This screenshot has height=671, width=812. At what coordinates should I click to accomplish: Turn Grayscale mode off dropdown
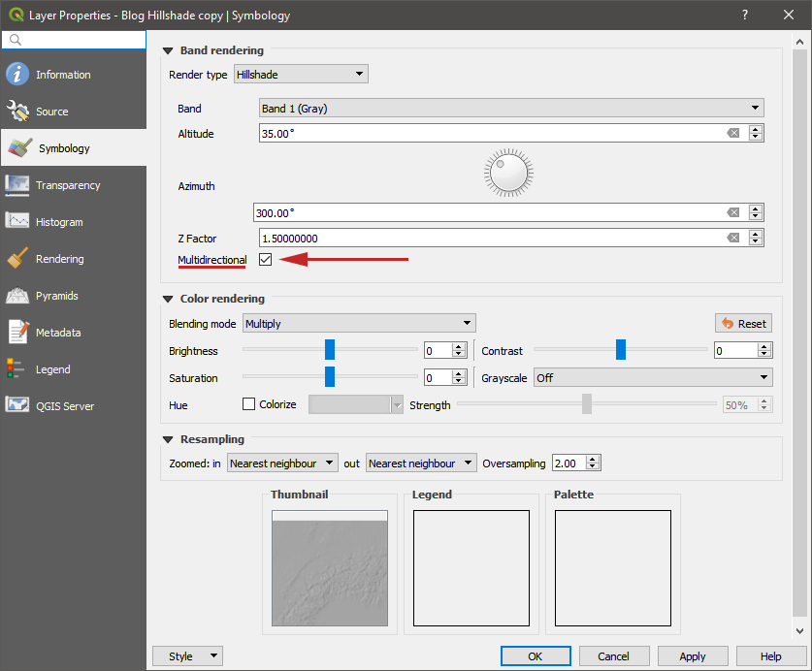[x=652, y=377]
